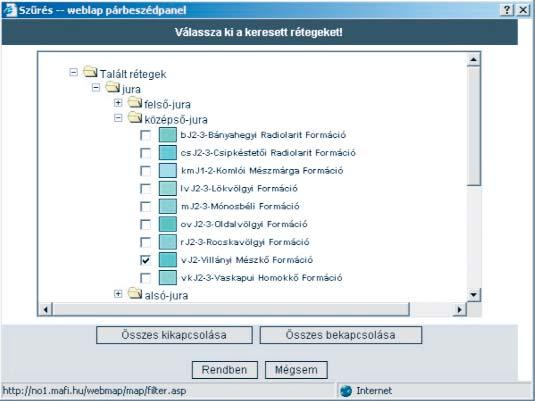
Task: Uncheck the Villányi Mészkő Formáció checkbox
Action: [x=145, y=260]
